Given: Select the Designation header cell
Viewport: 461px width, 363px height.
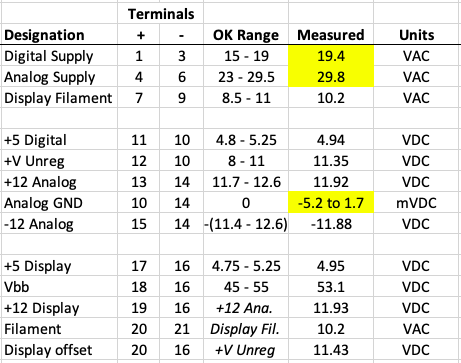Looking at the screenshot, I should tap(59, 34).
